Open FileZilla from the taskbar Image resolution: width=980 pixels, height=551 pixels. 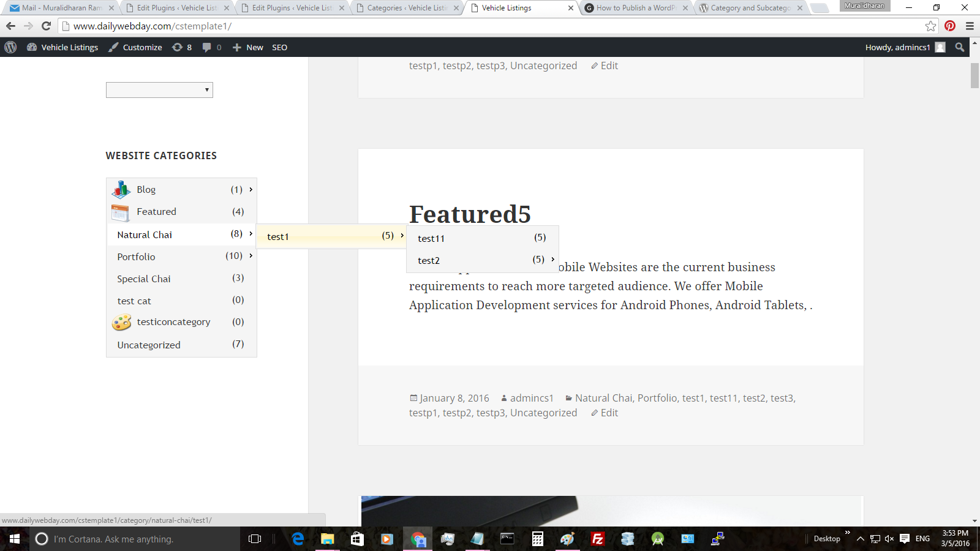597,539
